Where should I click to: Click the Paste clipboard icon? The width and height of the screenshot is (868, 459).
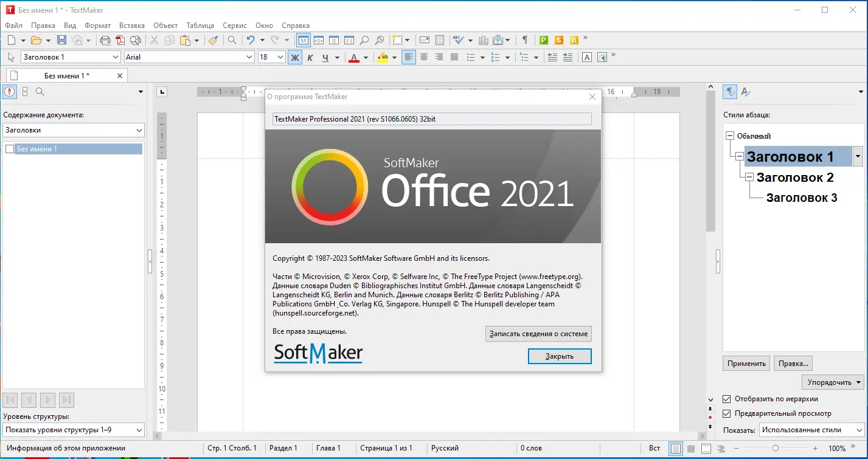[x=185, y=40]
